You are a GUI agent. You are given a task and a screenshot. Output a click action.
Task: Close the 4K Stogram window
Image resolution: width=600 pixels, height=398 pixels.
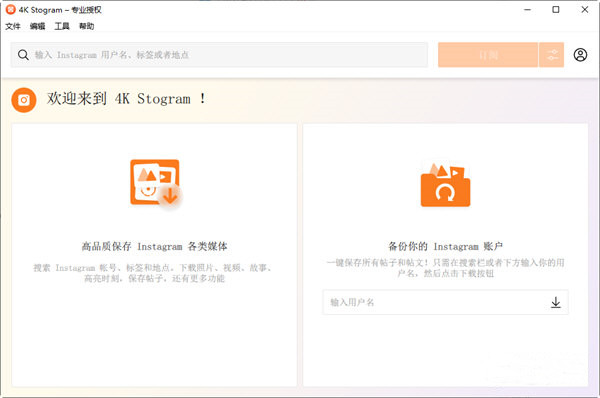[x=585, y=10]
